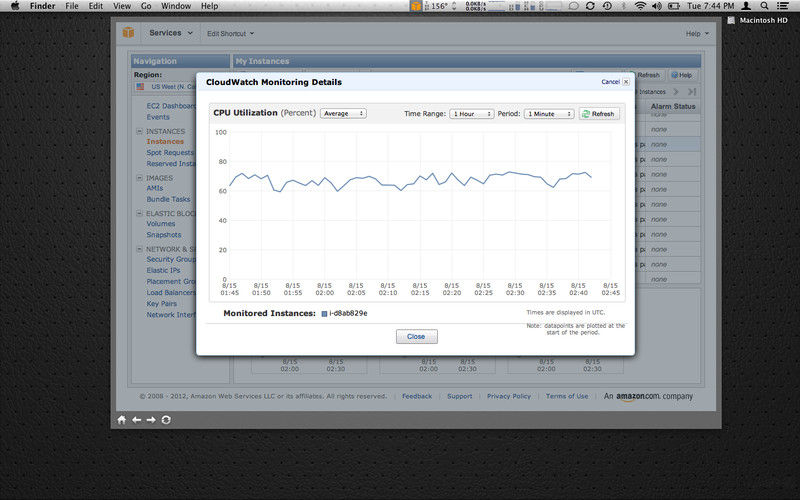Open the Period 1 Minute dropdown
The image size is (800, 500).
tap(549, 114)
